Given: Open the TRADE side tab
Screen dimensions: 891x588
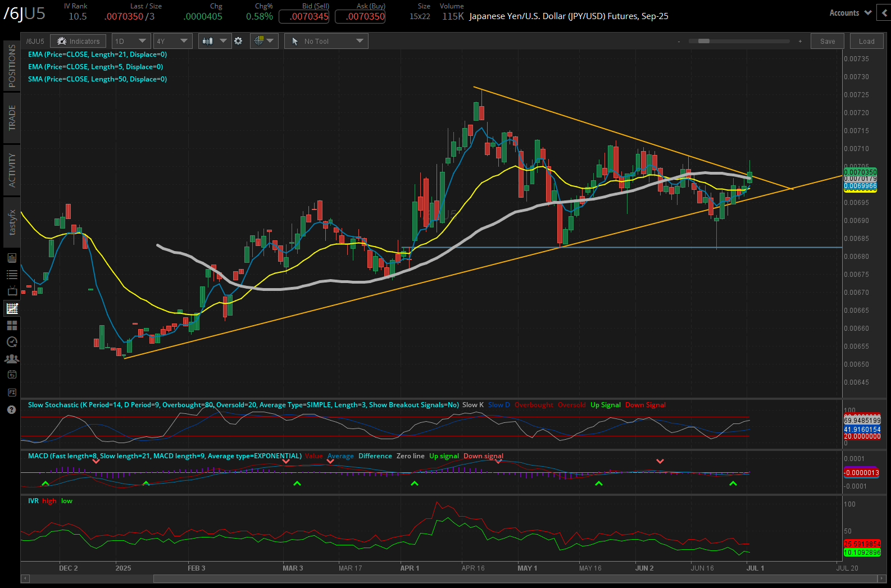Looking at the screenshot, I should tap(12, 118).
